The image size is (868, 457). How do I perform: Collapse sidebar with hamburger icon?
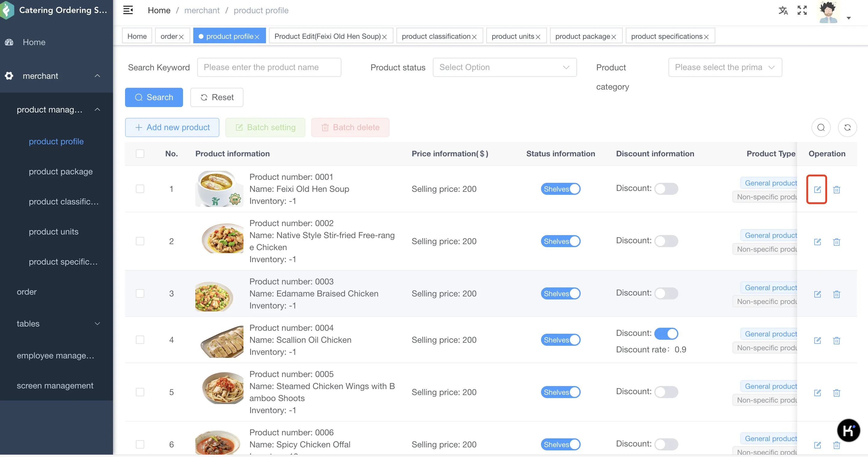point(128,10)
